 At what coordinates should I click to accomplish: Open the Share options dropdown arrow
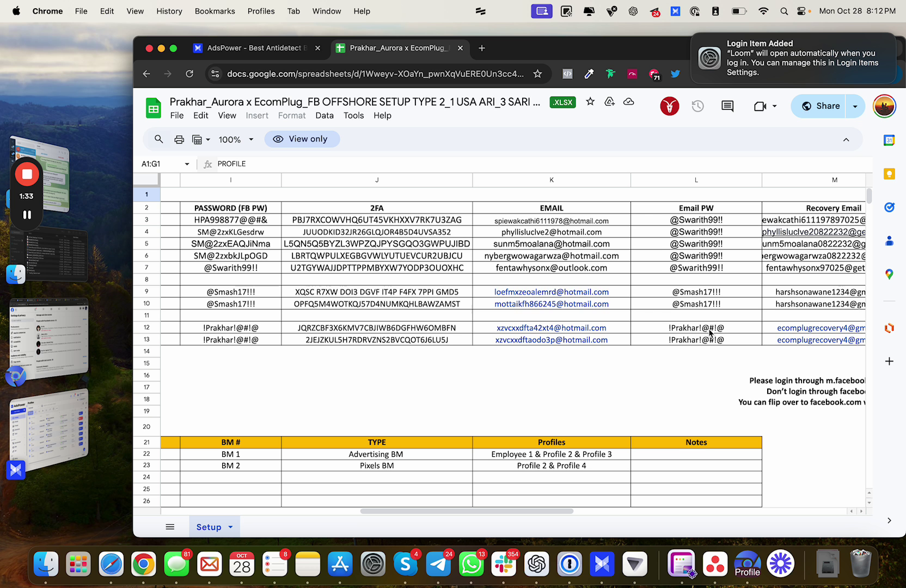pyautogui.click(x=855, y=106)
